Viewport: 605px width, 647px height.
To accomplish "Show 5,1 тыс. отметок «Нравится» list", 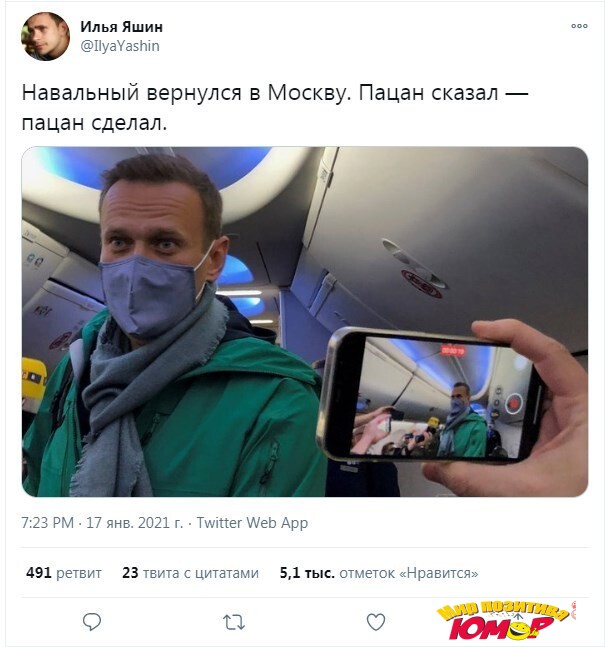I will [x=379, y=573].
